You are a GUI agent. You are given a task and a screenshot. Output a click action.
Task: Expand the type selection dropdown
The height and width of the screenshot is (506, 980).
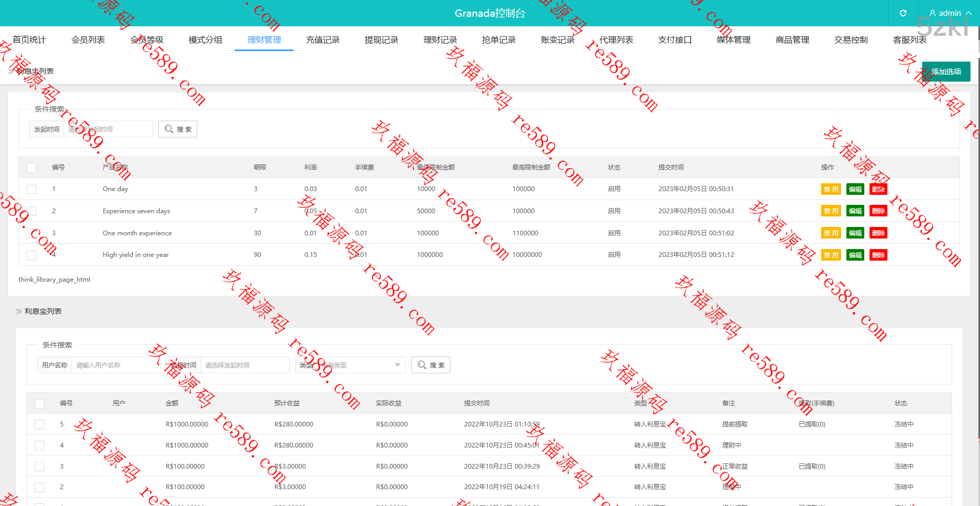397,365
